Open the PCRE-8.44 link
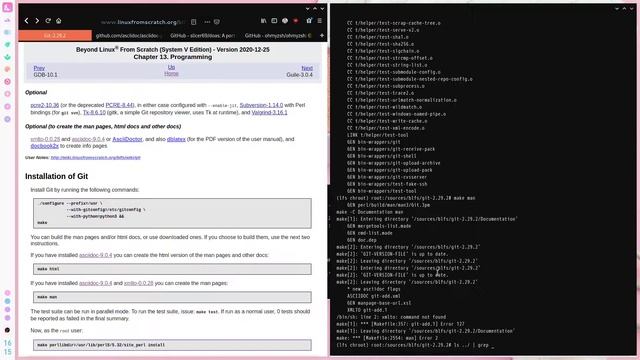 click(x=119, y=105)
